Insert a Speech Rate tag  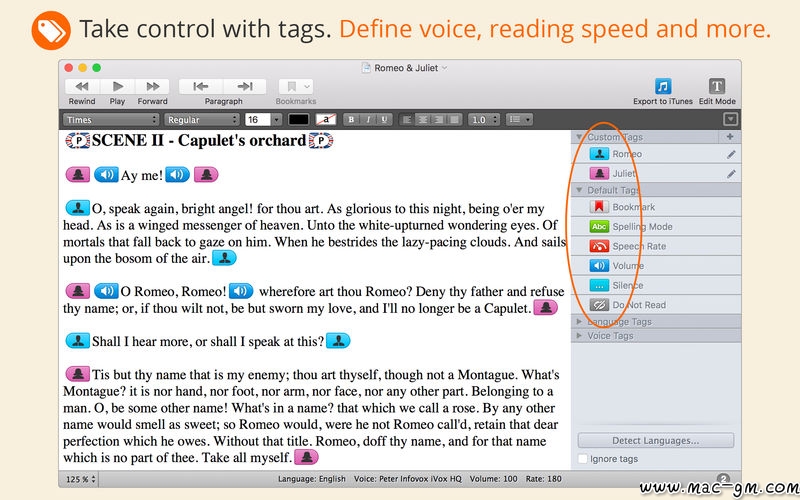tap(656, 246)
